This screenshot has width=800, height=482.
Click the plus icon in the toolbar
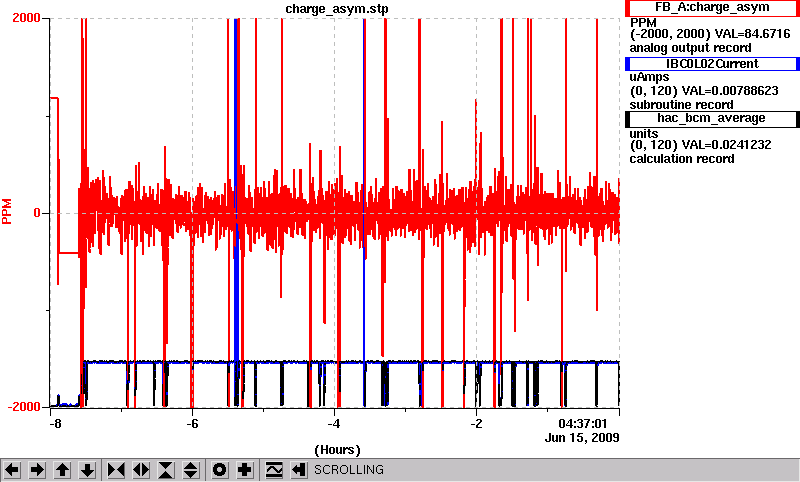245,470
